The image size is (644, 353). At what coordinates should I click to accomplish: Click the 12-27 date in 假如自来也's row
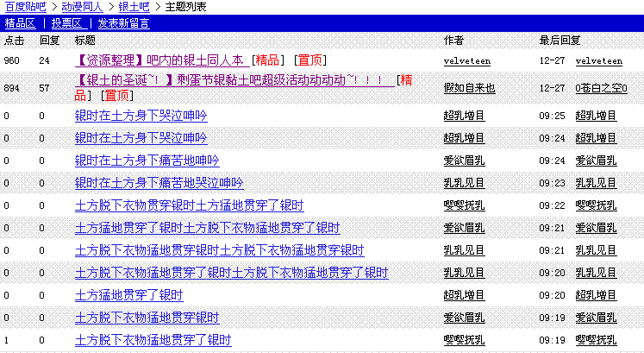tap(552, 88)
